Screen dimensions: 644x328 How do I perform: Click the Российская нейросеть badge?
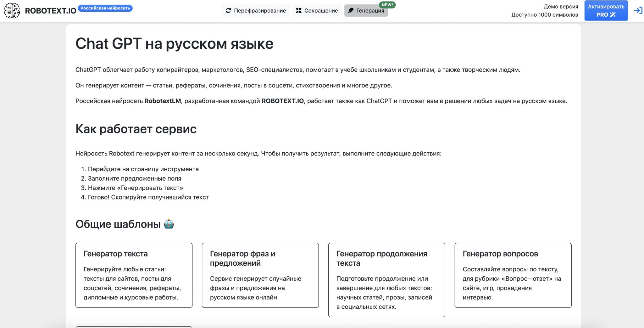[x=105, y=8]
